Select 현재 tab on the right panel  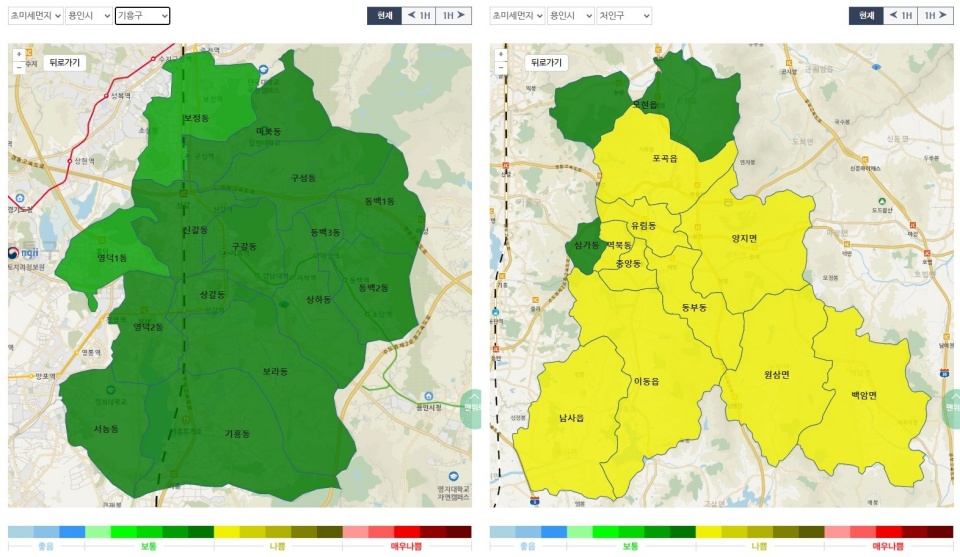866,16
